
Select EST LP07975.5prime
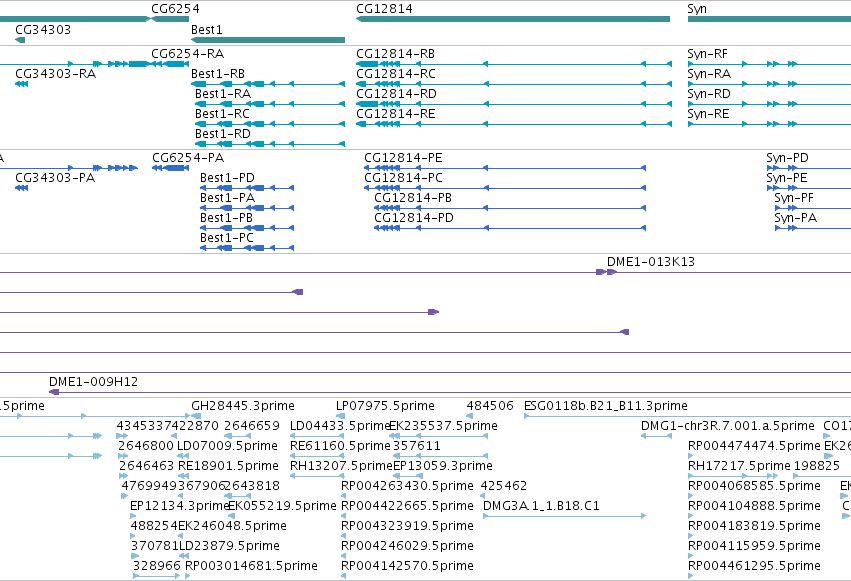click(x=385, y=406)
